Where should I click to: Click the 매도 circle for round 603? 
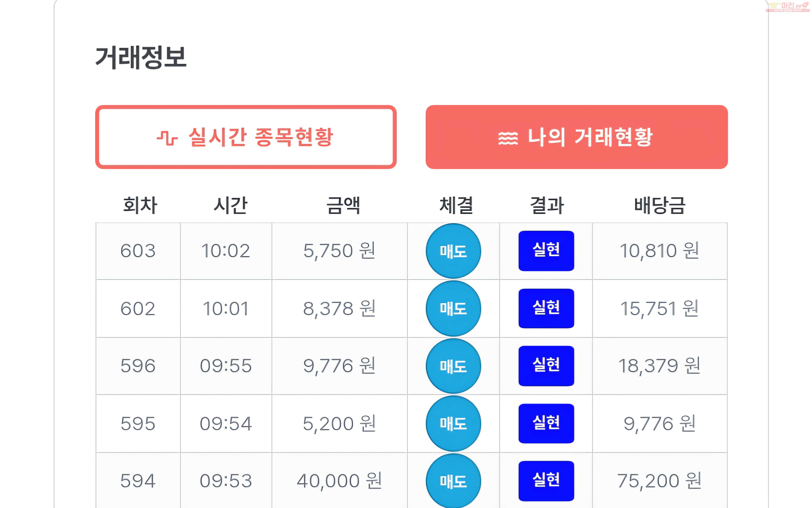[453, 251]
